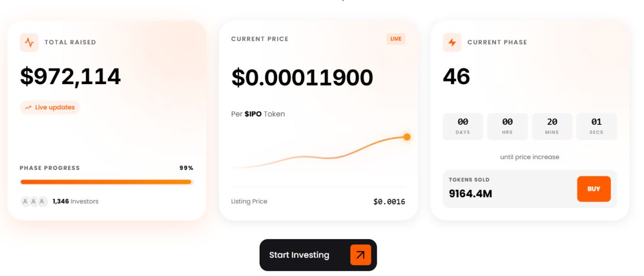The width and height of the screenshot is (644, 276).
Task: Click the Start Investing button
Action: (x=318, y=255)
